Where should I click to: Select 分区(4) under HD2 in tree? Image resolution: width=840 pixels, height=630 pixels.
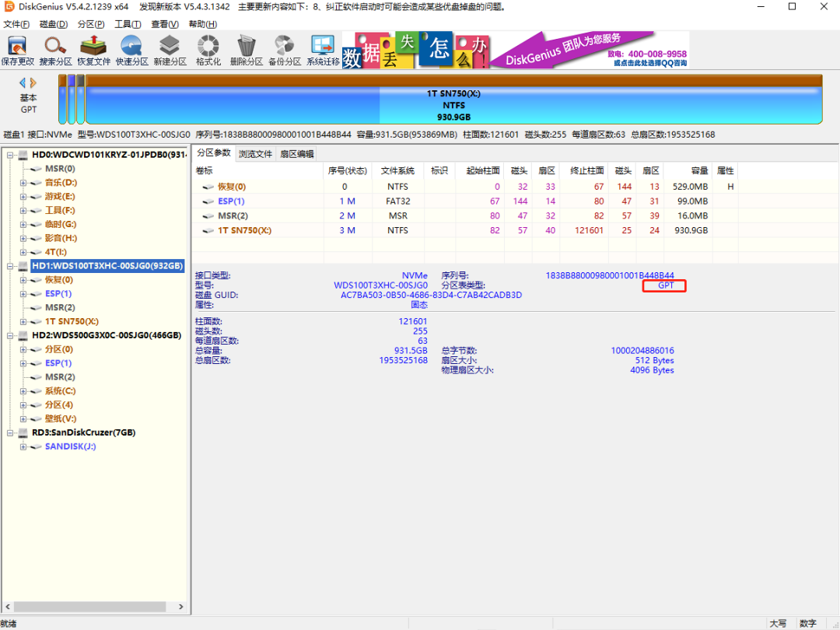point(59,405)
